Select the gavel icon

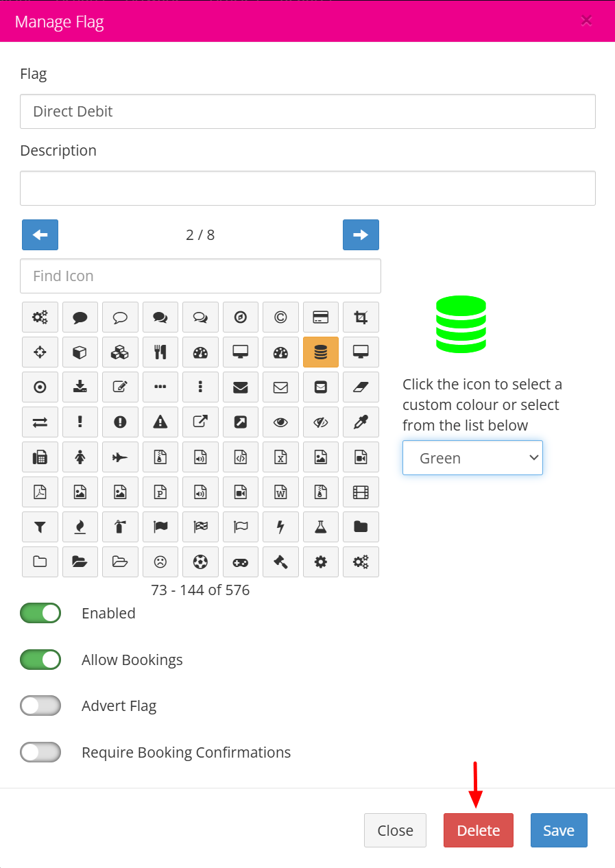click(280, 562)
